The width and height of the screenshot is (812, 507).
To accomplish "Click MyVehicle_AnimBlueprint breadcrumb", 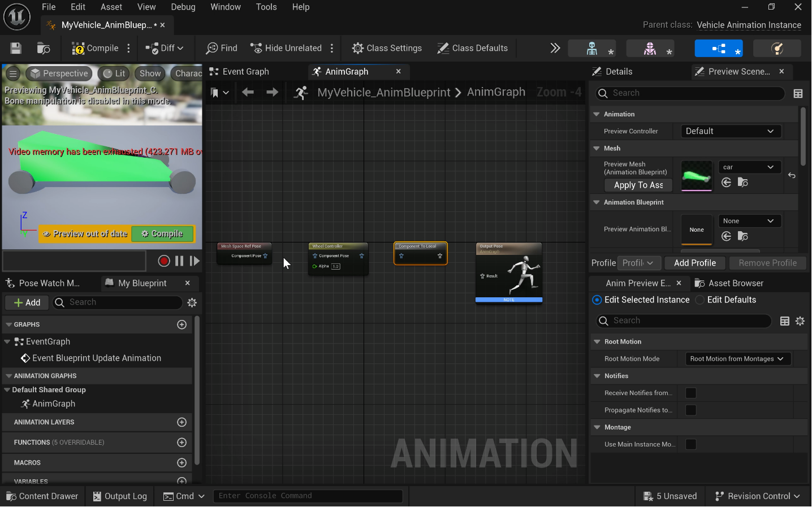I will point(384,92).
